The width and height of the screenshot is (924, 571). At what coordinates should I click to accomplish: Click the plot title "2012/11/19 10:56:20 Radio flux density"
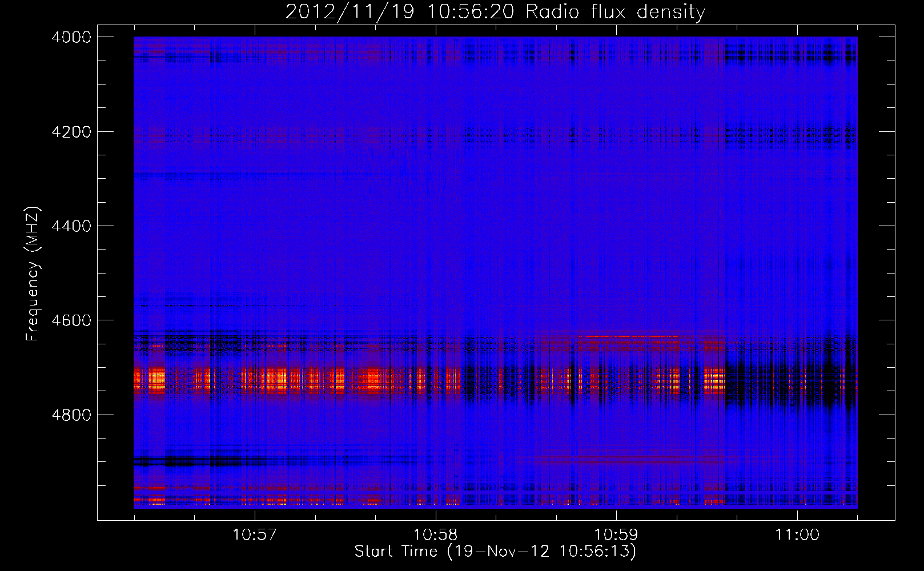(x=495, y=11)
